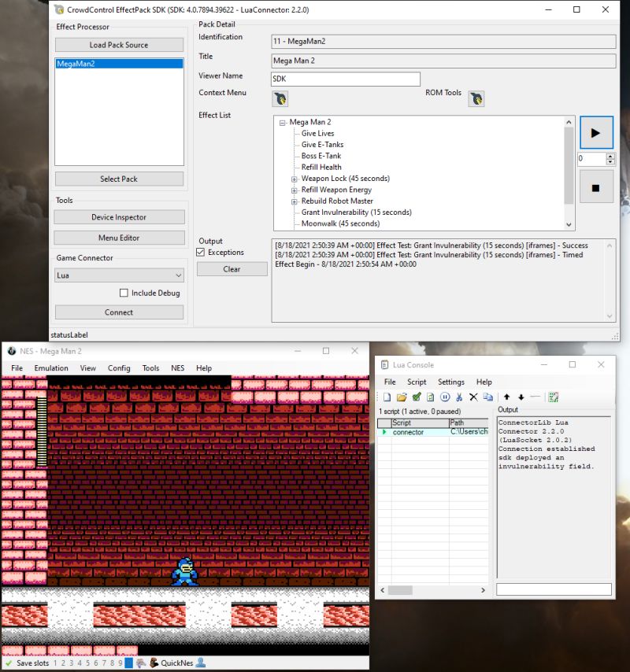Click Connect in the Game Connector panel
This screenshot has width=630, height=672.
(119, 312)
